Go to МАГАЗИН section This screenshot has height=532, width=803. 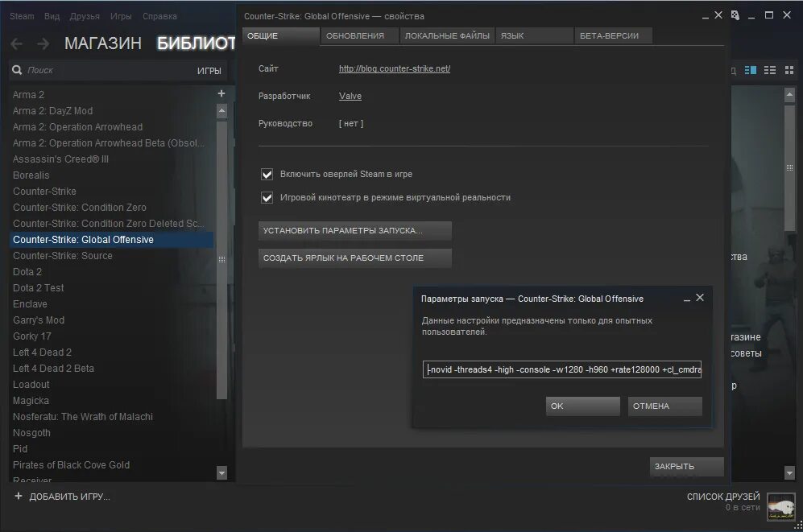pos(103,43)
